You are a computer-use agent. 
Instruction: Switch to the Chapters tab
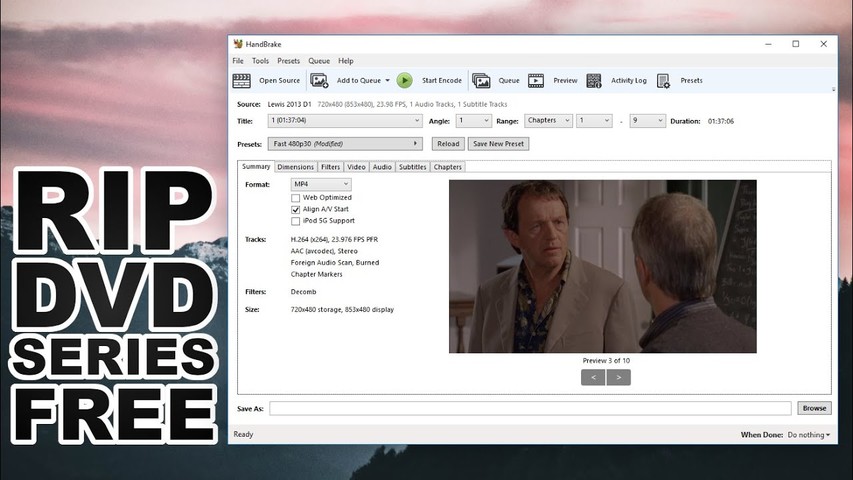pyautogui.click(x=448, y=167)
